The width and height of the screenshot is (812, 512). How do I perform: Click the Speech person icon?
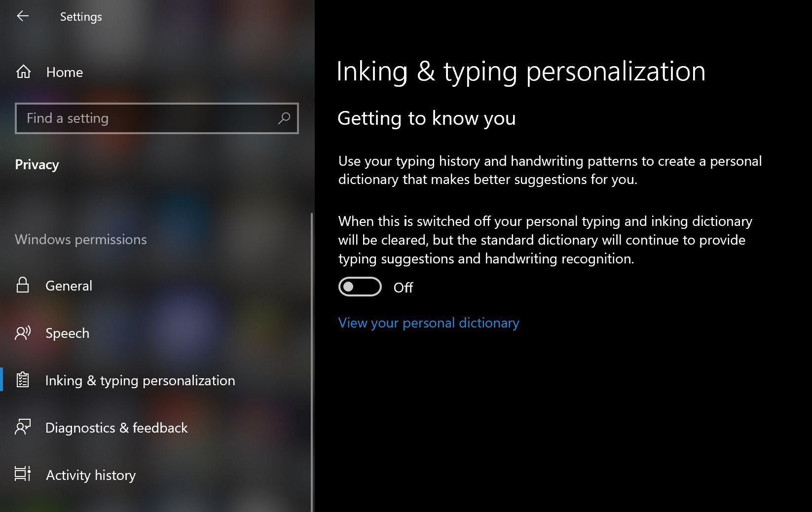point(23,333)
